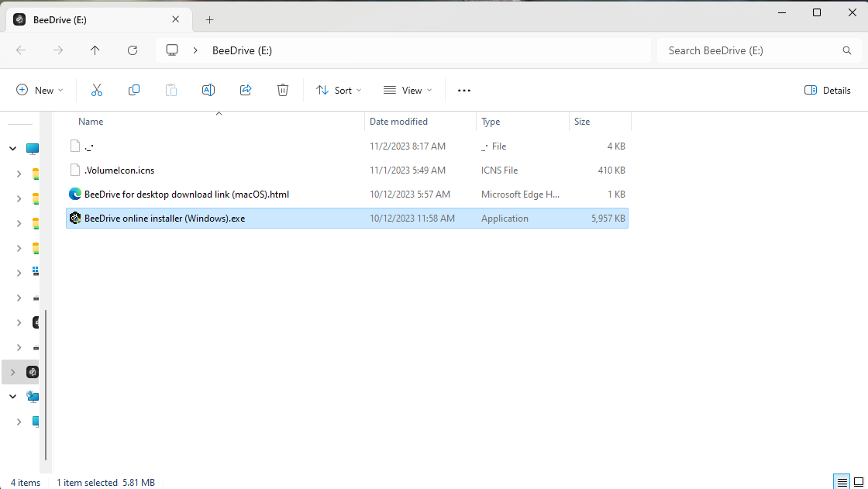
Task: Open the View dropdown
Action: point(408,91)
